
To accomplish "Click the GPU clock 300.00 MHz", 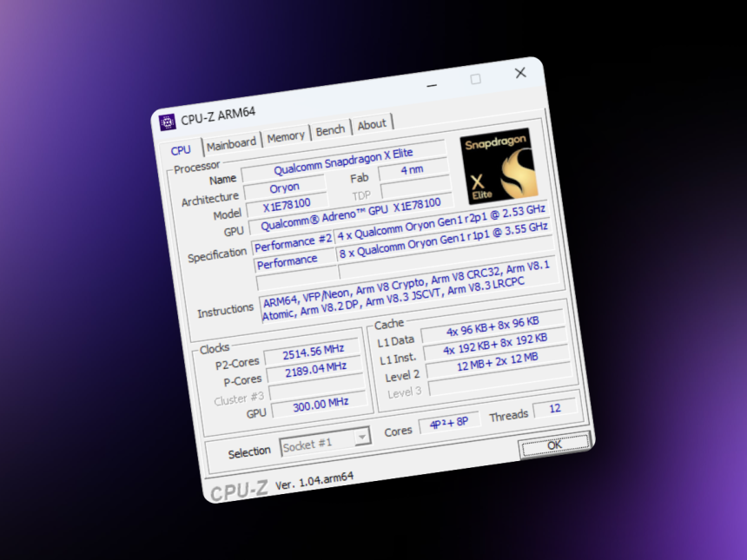I will [321, 405].
